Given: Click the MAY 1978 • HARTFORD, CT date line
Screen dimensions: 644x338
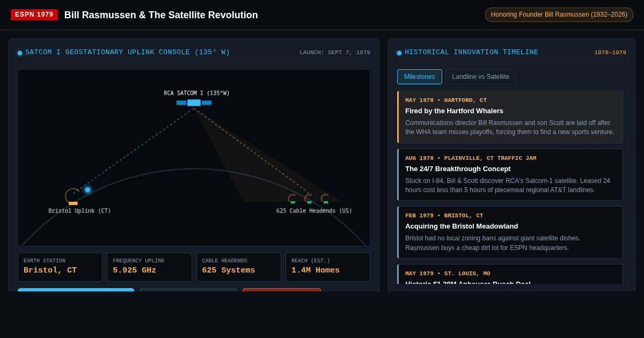Looking at the screenshot, I should point(446,100).
